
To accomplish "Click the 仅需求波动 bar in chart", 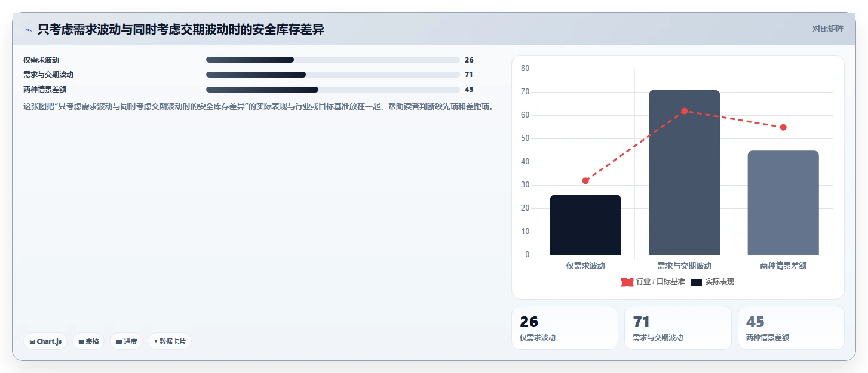I will tap(585, 225).
